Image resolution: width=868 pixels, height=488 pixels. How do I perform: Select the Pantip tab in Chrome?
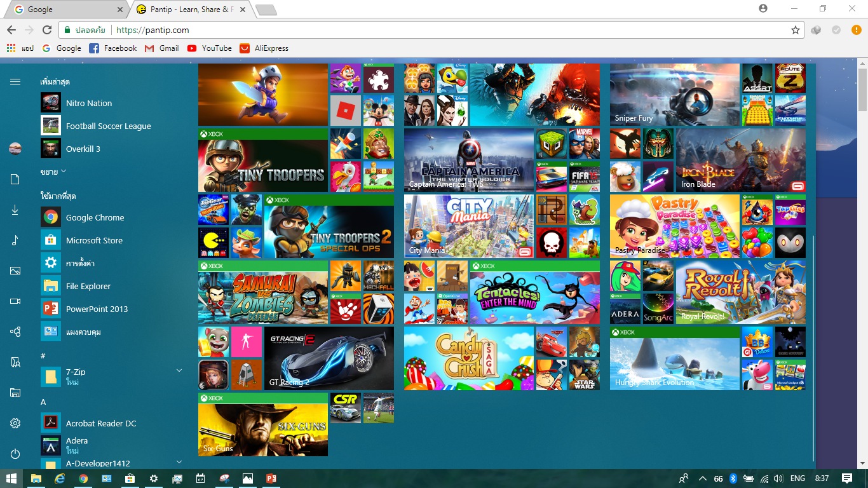[192, 10]
